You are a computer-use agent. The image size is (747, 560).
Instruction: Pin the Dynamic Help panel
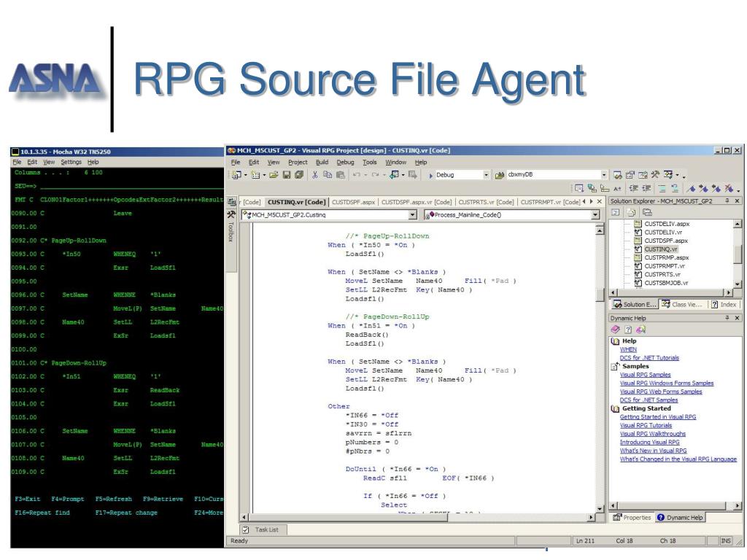[x=727, y=318]
